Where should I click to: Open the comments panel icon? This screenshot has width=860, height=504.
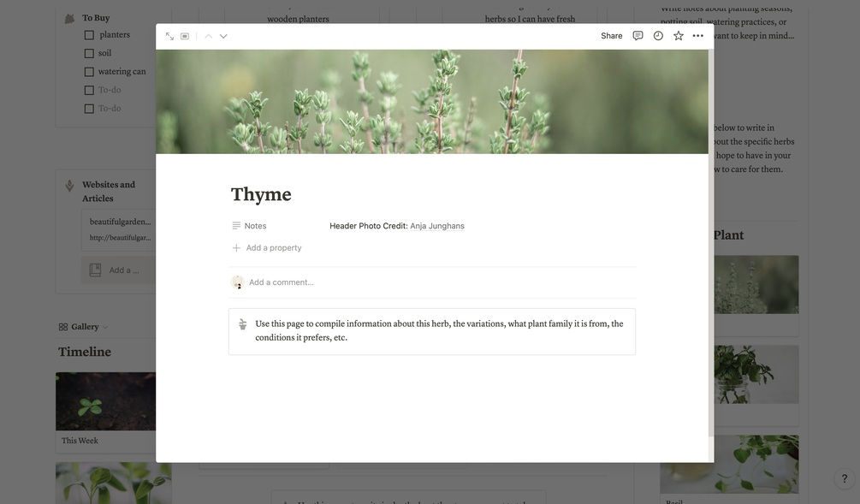tap(638, 36)
